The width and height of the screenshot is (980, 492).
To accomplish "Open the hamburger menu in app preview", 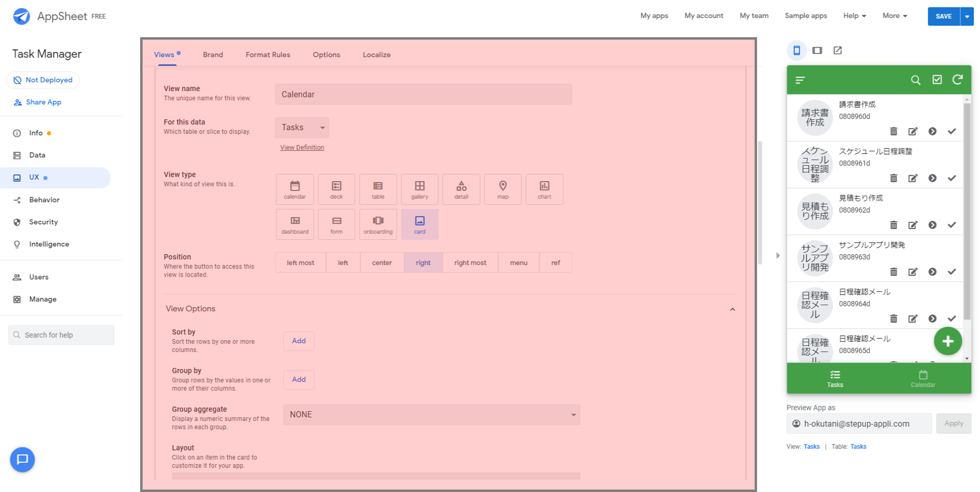I will pyautogui.click(x=800, y=80).
